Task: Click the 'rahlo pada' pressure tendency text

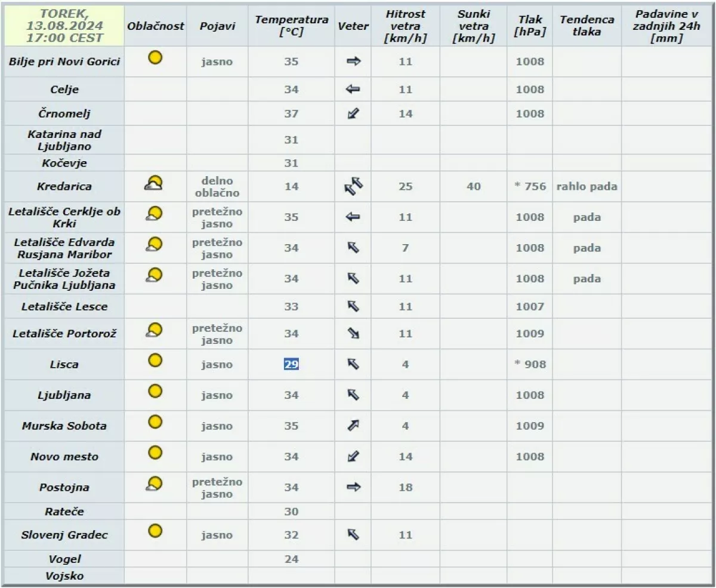Action: pos(587,186)
